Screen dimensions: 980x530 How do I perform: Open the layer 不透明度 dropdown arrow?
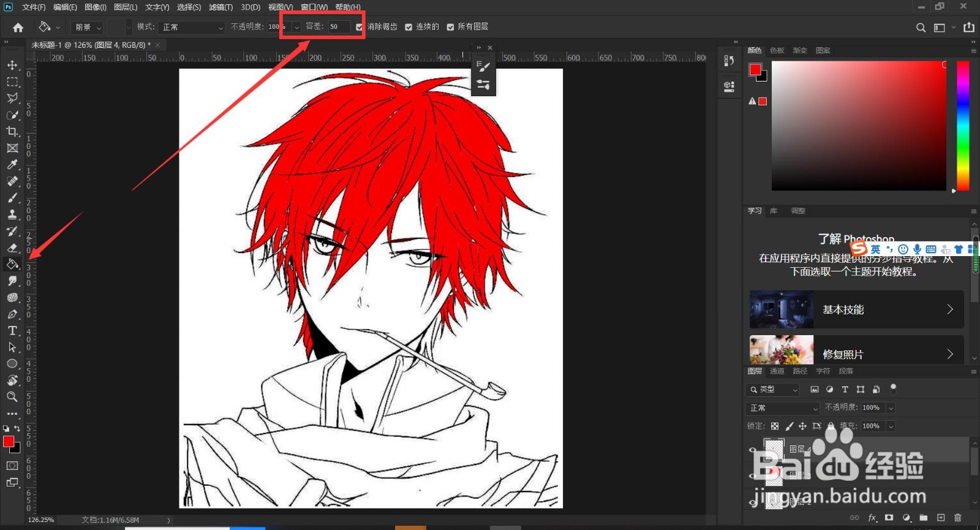coord(891,408)
